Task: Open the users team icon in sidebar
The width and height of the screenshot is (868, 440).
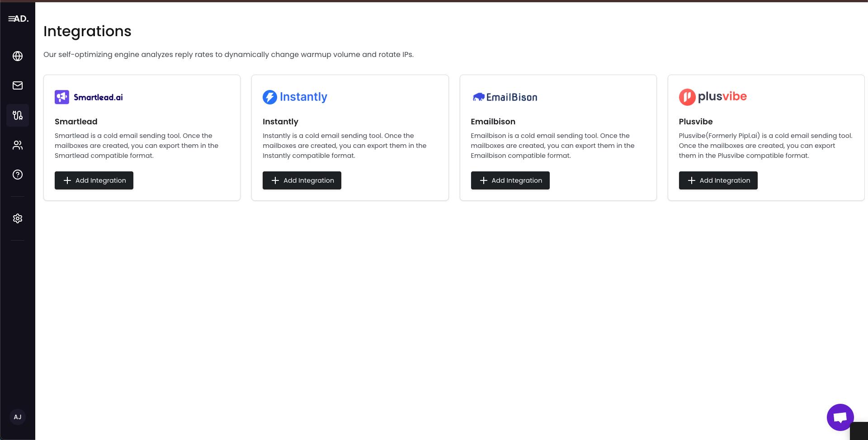Action: (x=18, y=145)
